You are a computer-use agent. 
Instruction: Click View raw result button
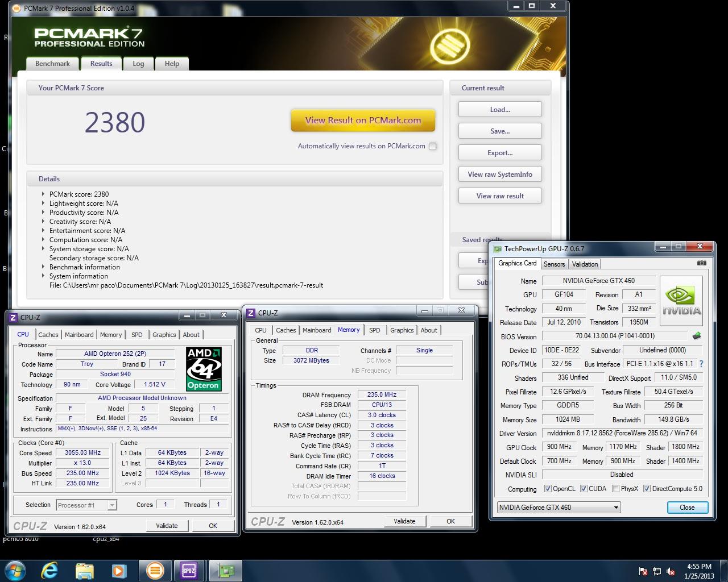pyautogui.click(x=500, y=196)
